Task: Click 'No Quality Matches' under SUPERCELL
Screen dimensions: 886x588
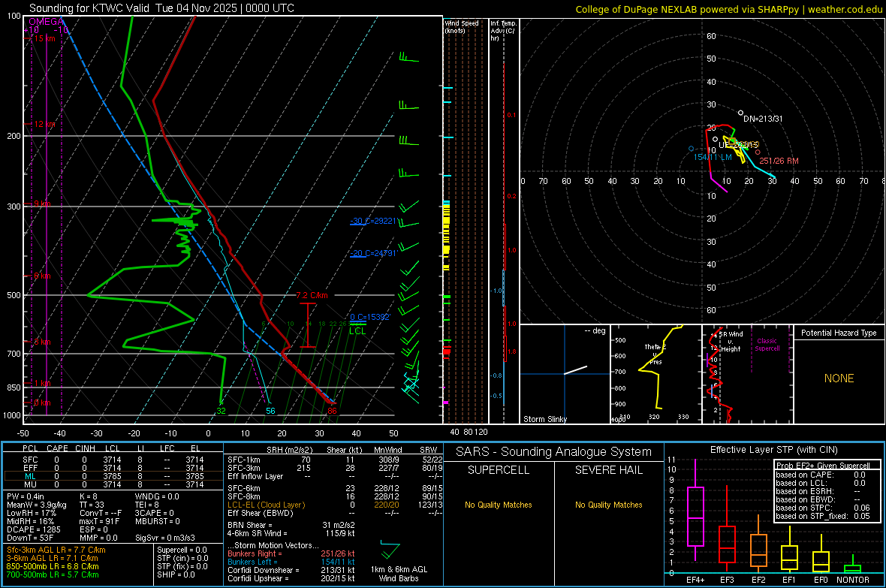Action: point(499,505)
